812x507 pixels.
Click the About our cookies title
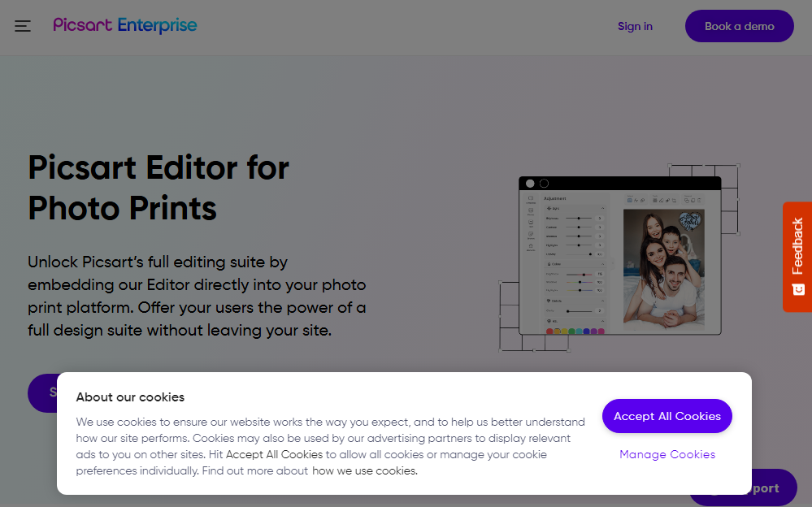[x=130, y=397]
